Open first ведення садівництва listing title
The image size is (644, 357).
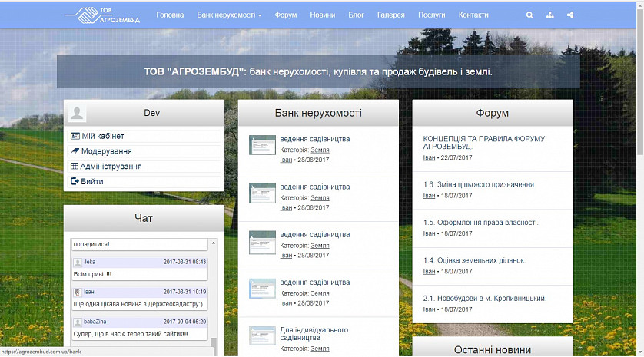[x=315, y=139]
